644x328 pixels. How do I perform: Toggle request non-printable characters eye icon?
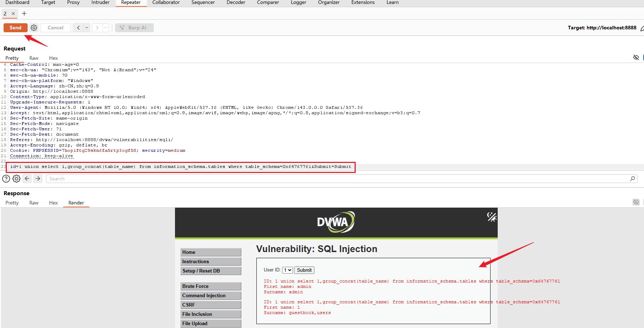point(636,57)
